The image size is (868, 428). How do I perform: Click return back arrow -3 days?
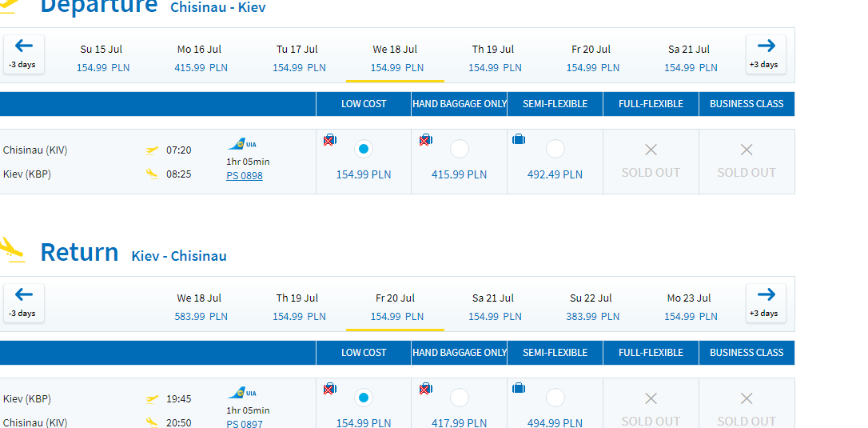(24, 303)
